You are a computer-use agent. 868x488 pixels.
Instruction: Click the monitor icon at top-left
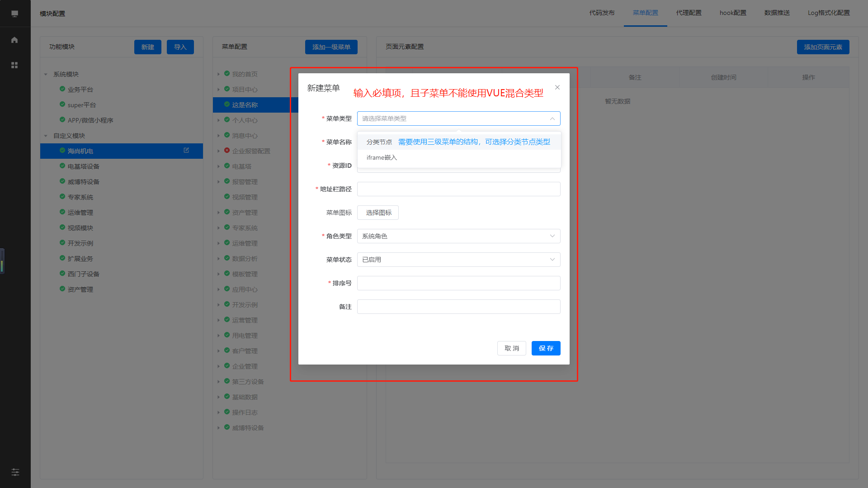[14, 14]
